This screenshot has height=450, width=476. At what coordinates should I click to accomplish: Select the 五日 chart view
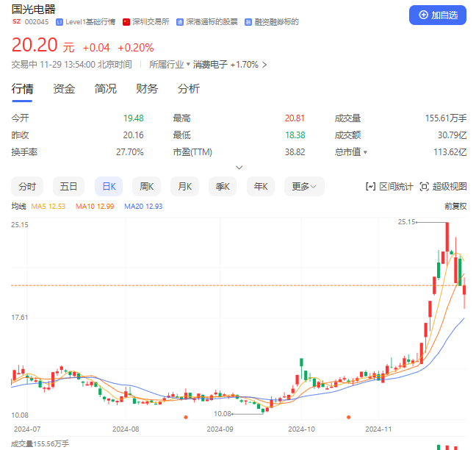[68, 186]
